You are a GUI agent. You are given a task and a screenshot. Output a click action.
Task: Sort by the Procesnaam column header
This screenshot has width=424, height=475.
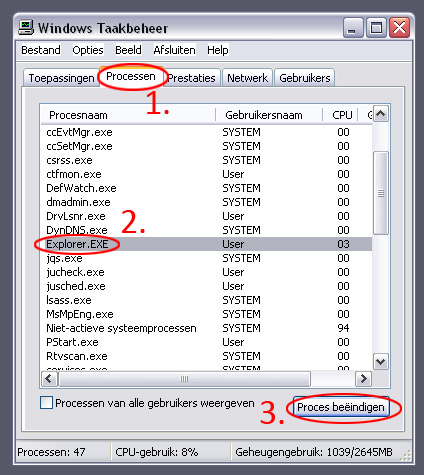[x=129, y=115]
